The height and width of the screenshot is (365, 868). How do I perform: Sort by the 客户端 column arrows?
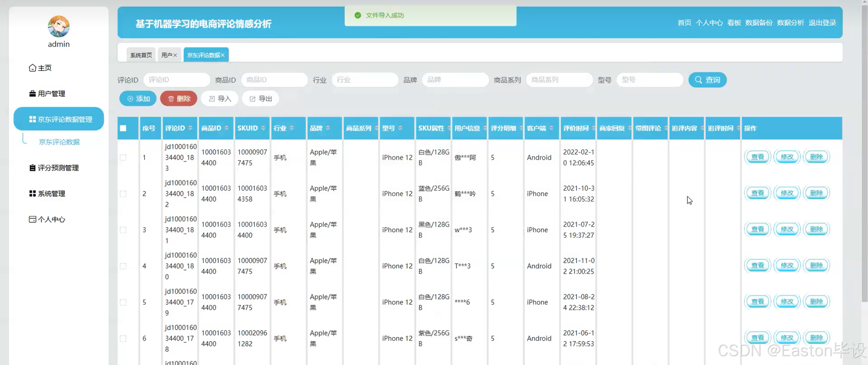(x=551, y=128)
